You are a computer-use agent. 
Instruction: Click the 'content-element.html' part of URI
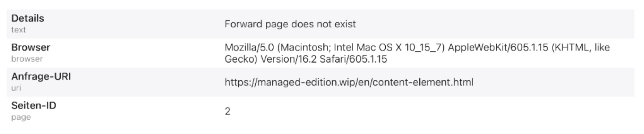[423, 82]
